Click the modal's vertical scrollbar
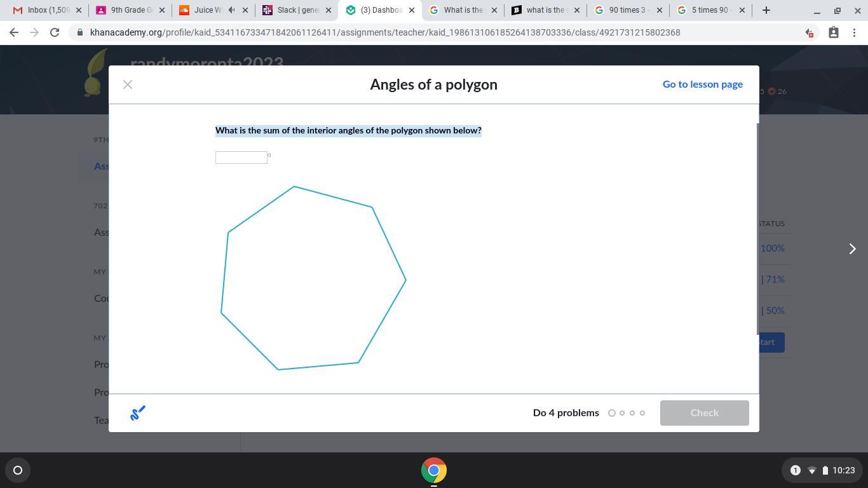Viewport: 868px width, 488px height. 757,229
